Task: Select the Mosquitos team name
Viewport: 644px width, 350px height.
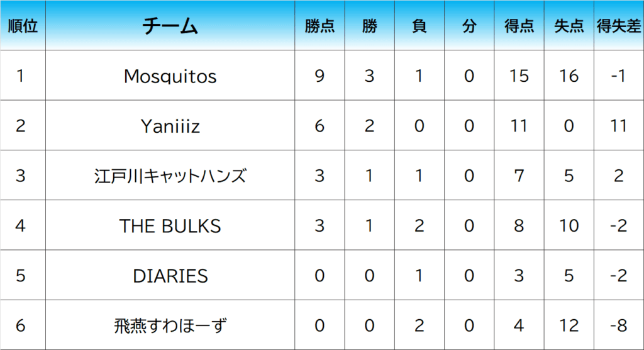Action: click(170, 76)
